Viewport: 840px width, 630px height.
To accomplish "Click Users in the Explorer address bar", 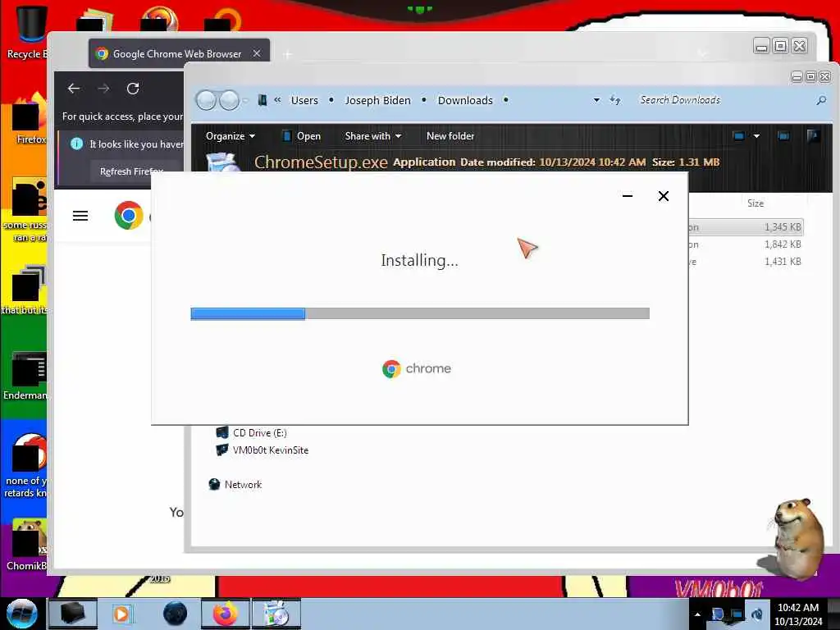I will [304, 100].
